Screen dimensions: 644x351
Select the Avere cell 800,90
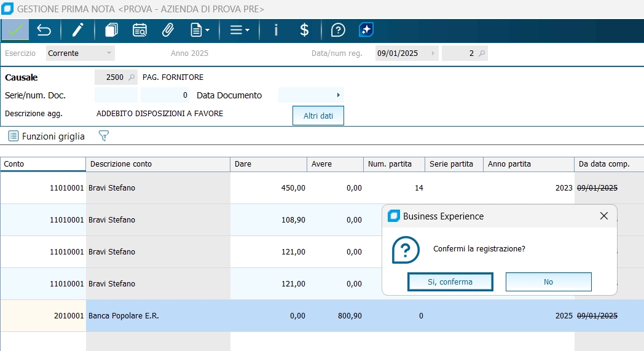335,315
